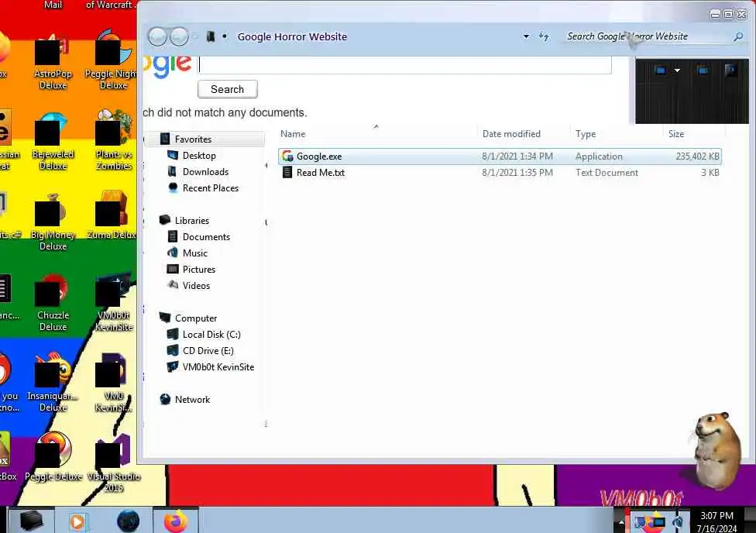The width and height of the screenshot is (756, 533).
Task: Select the Chuzzle Deluxe desktop icon
Action: [x=53, y=304]
